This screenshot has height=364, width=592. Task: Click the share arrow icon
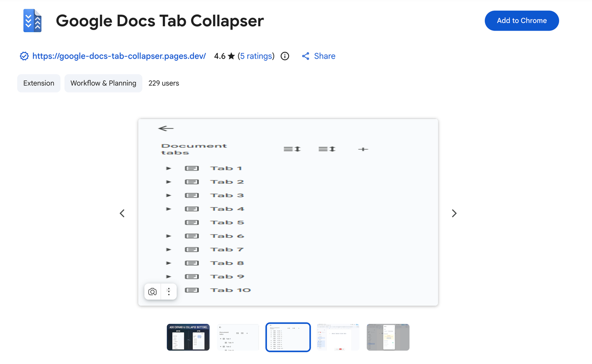[x=306, y=56]
